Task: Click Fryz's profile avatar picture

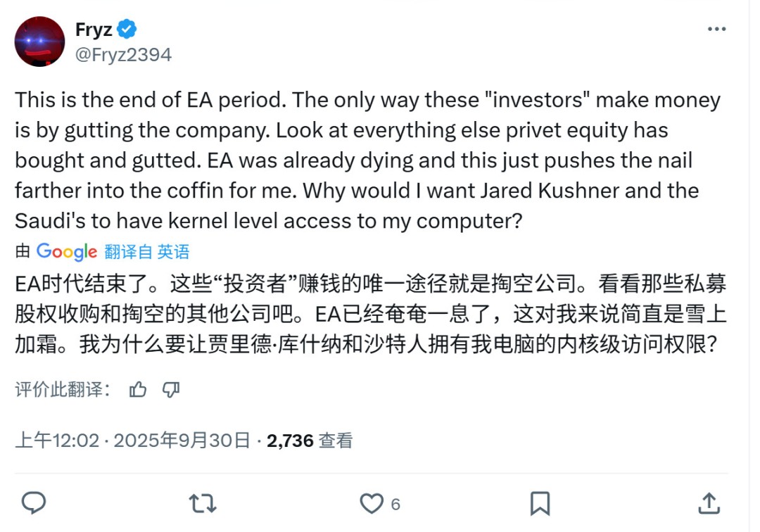Action: coord(40,42)
